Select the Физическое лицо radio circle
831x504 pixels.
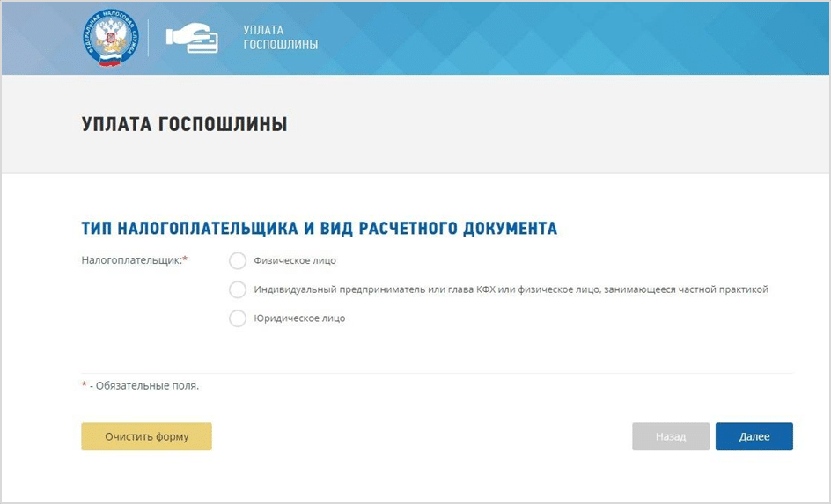[238, 260]
